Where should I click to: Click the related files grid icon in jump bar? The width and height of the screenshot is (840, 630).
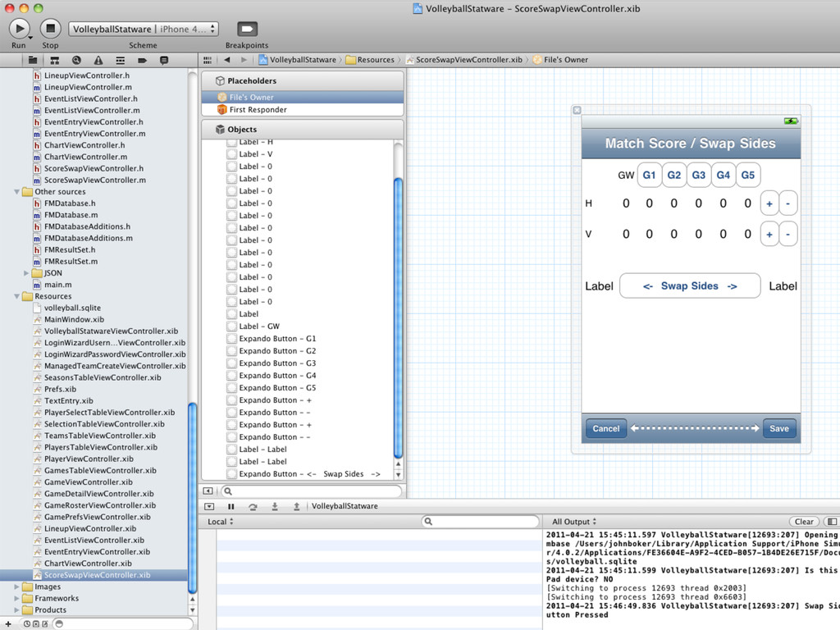tap(208, 60)
